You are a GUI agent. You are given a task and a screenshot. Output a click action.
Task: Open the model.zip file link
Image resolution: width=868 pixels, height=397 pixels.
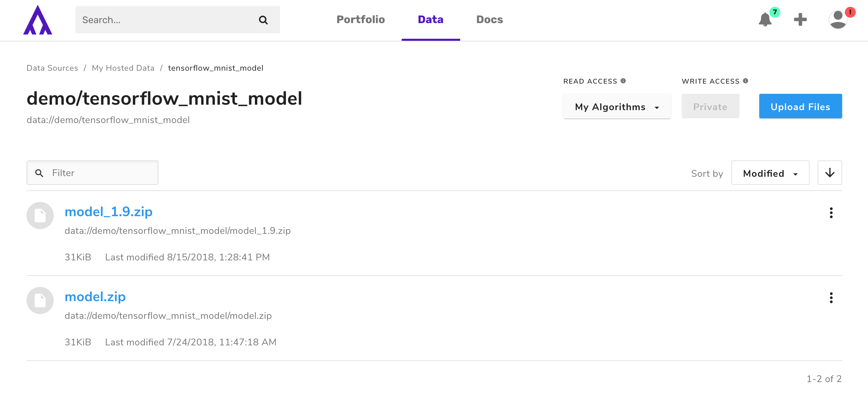[x=95, y=297]
